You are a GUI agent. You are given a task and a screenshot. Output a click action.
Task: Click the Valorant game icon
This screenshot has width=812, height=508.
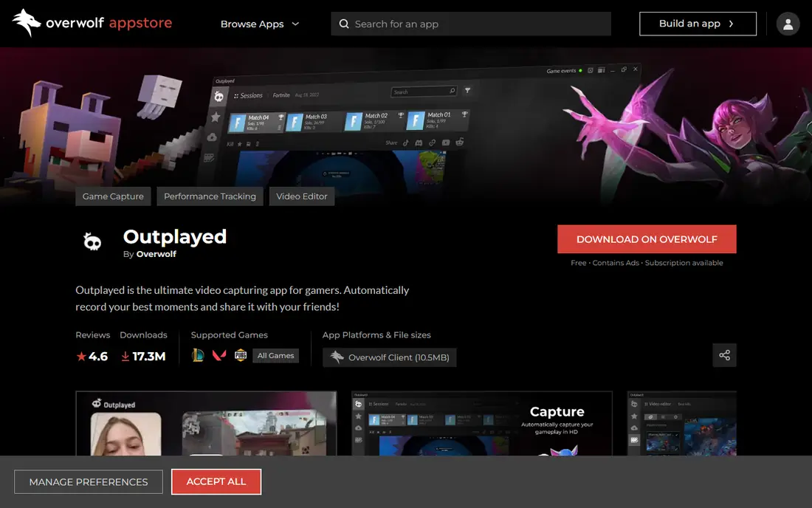coord(219,355)
